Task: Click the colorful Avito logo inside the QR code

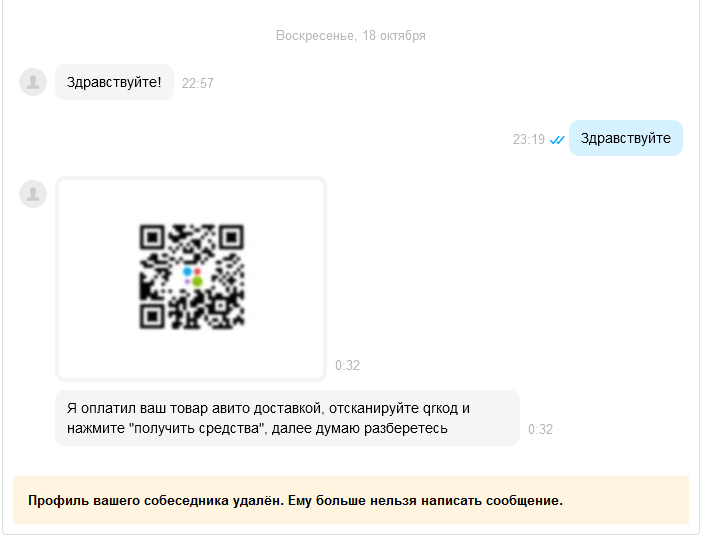Action: click(x=192, y=277)
